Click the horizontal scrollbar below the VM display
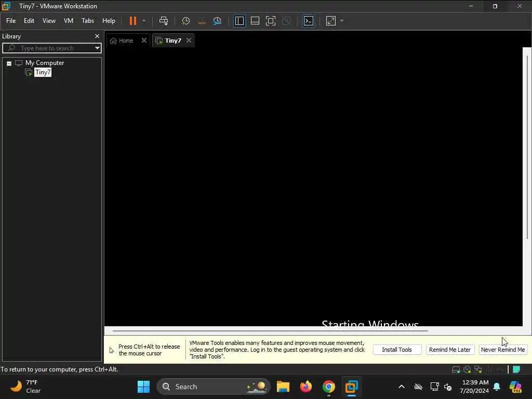 [x=270, y=330]
